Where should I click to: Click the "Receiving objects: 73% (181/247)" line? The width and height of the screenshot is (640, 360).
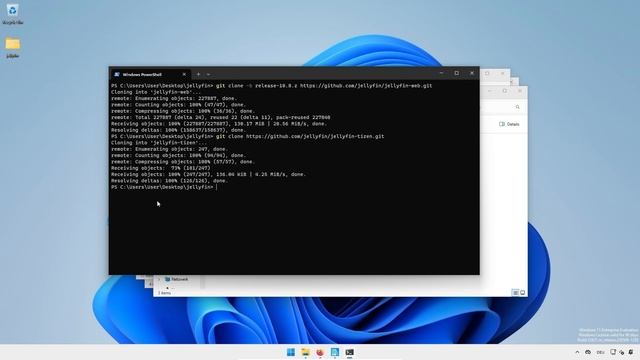[161, 168]
